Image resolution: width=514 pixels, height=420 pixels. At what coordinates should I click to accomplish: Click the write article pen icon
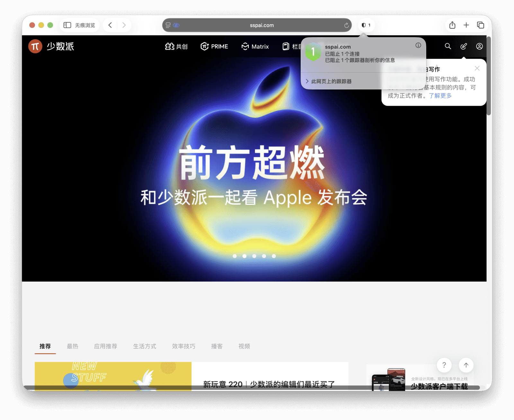coord(464,46)
